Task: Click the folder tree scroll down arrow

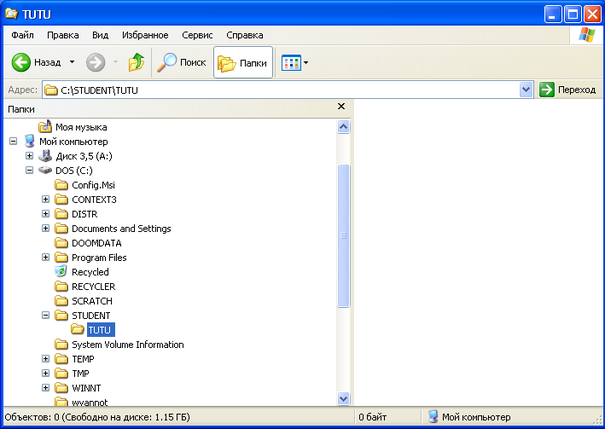Action: point(343,398)
